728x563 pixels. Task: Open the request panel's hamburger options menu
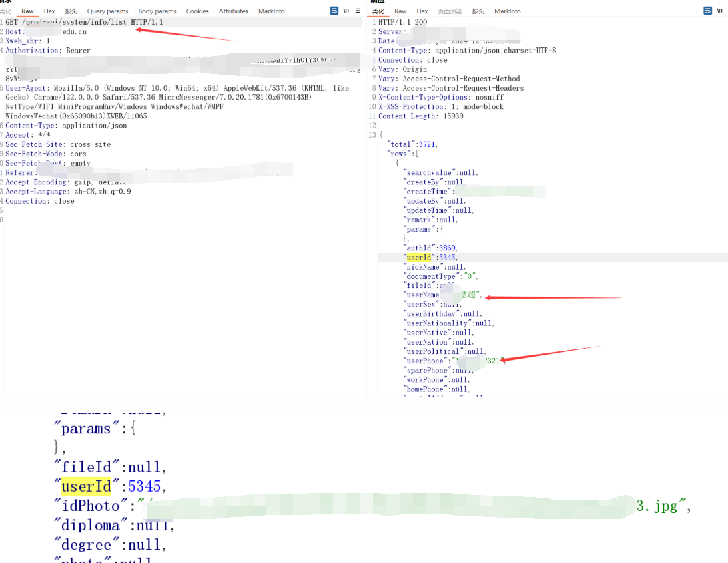coord(358,11)
